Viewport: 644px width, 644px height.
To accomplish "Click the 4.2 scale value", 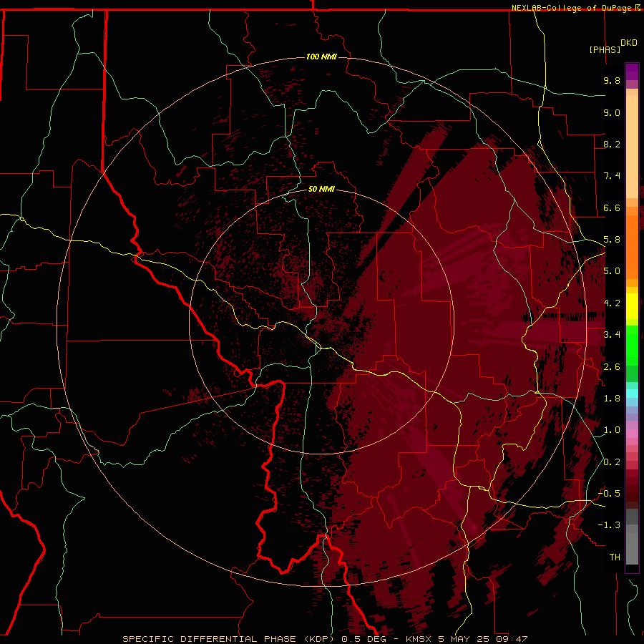I will click(612, 303).
